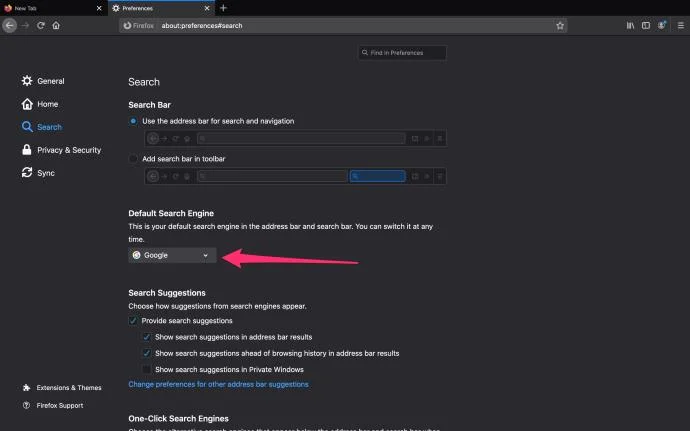This screenshot has height=431, width=690.
Task: Open the home page via house icon
Action: click(56, 26)
